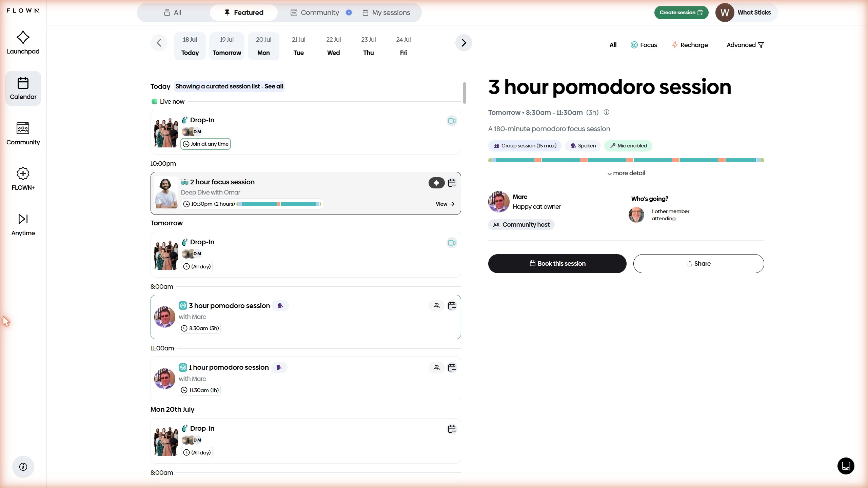Viewport: 868px width, 488px height.
Task: Open the chat support bubble
Action: coord(846,466)
